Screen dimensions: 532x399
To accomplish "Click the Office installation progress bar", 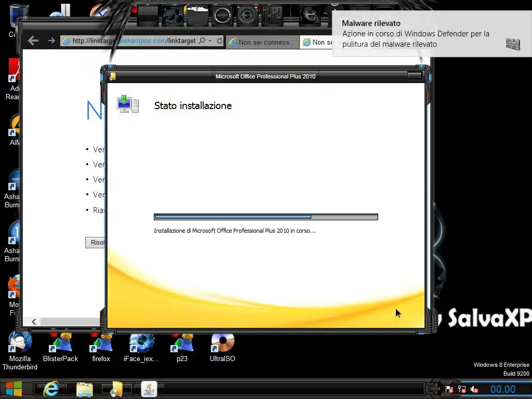I will click(265, 217).
